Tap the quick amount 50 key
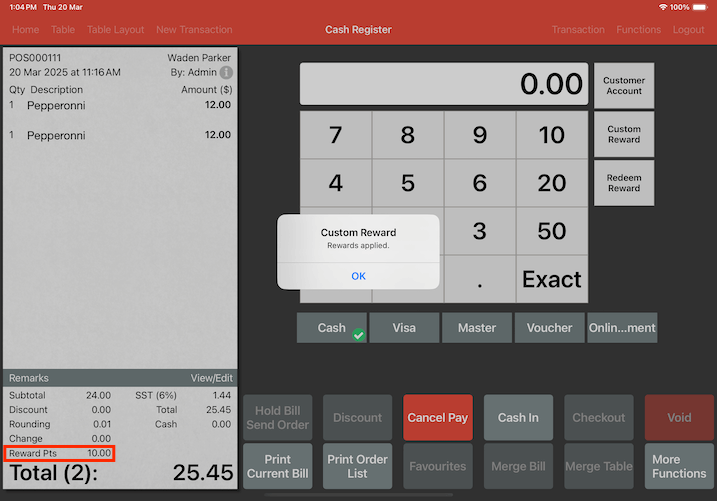717x501 pixels. [x=552, y=231]
